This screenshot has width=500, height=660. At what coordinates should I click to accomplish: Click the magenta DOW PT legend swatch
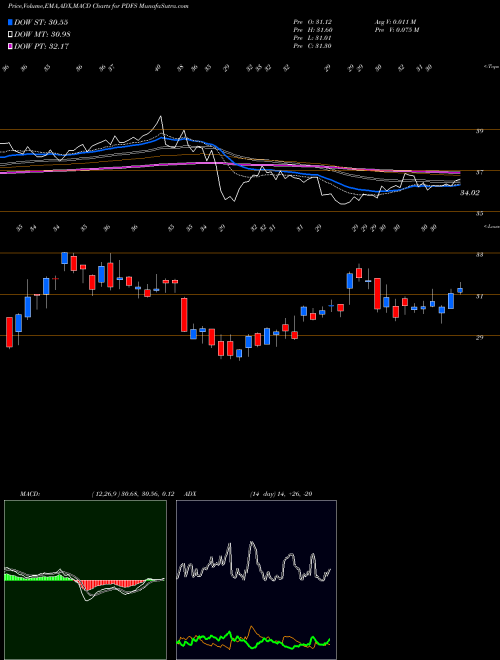pyautogui.click(x=10, y=46)
